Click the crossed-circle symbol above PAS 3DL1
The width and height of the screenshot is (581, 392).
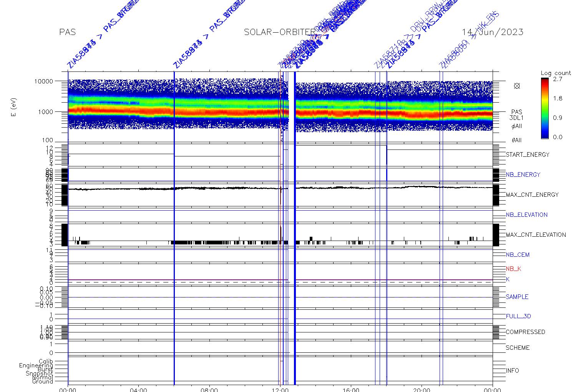click(x=517, y=86)
